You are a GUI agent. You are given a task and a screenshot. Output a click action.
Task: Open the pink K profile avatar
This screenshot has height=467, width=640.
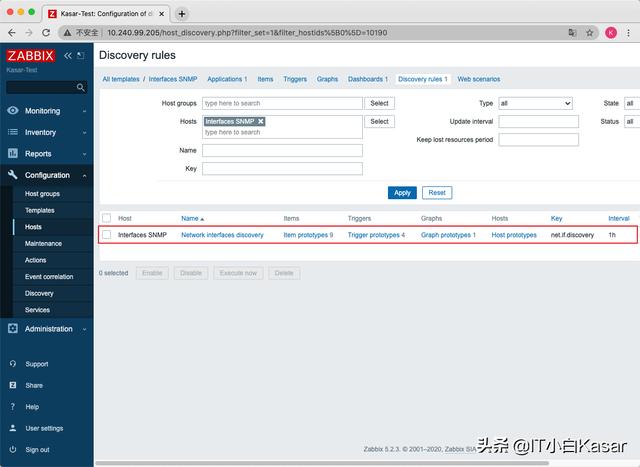coord(611,33)
